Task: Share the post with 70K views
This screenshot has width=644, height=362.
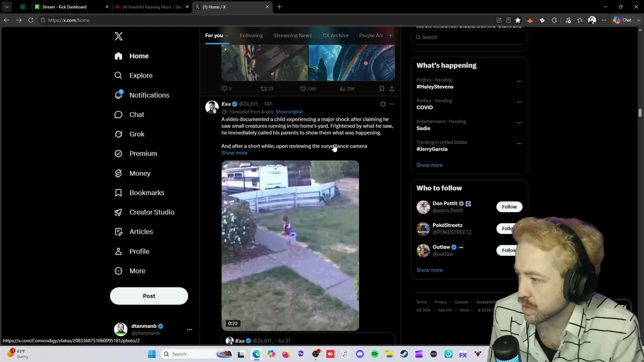Action: [392, 88]
